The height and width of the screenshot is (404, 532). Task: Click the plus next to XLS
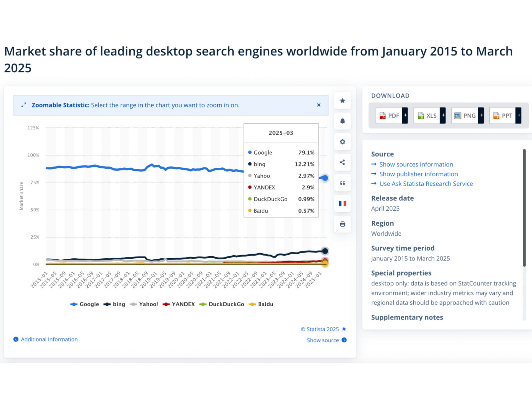443,115
